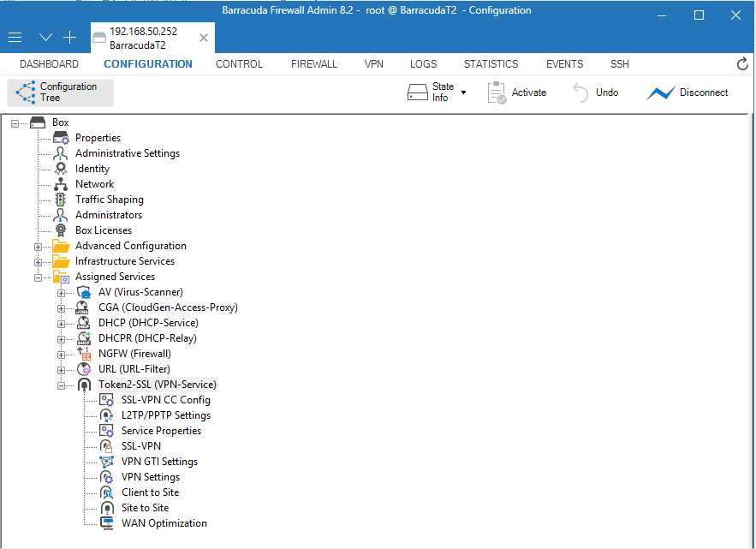Collapse the Assigned Services node
This screenshot has height=549, width=756.
(x=38, y=277)
